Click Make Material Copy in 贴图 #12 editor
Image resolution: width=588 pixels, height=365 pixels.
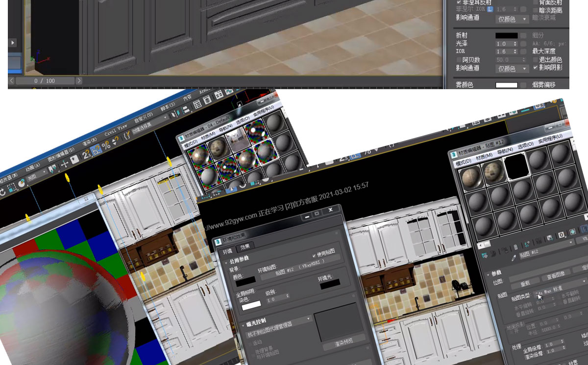click(527, 245)
